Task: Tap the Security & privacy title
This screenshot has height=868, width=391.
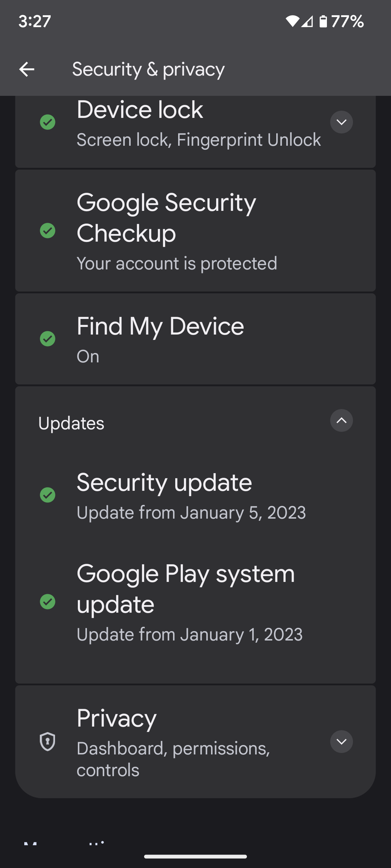Action: click(x=148, y=69)
